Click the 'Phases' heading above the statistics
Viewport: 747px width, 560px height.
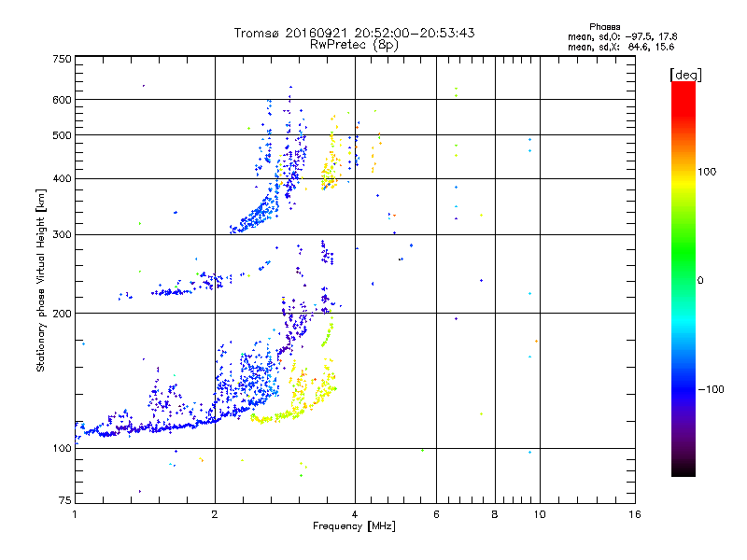604,27
